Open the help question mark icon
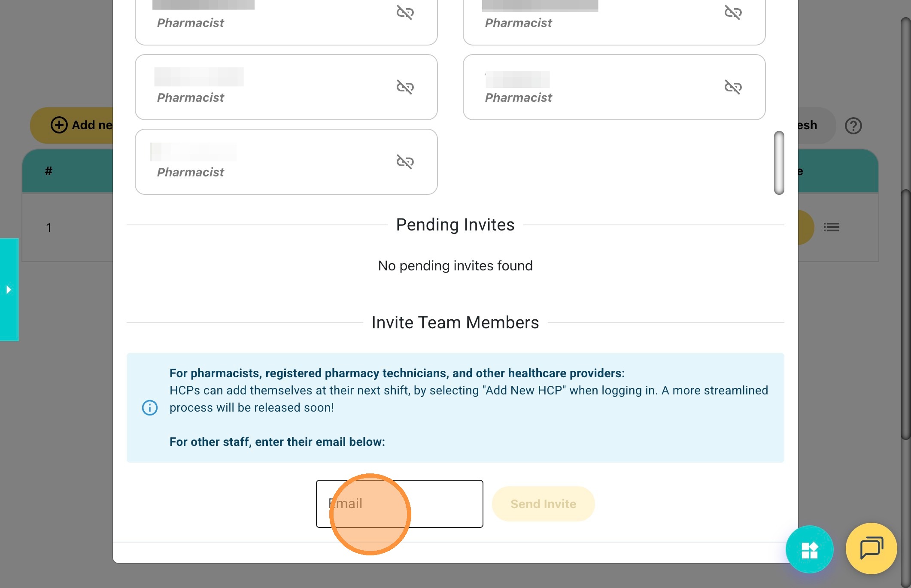The height and width of the screenshot is (588, 911). (853, 126)
